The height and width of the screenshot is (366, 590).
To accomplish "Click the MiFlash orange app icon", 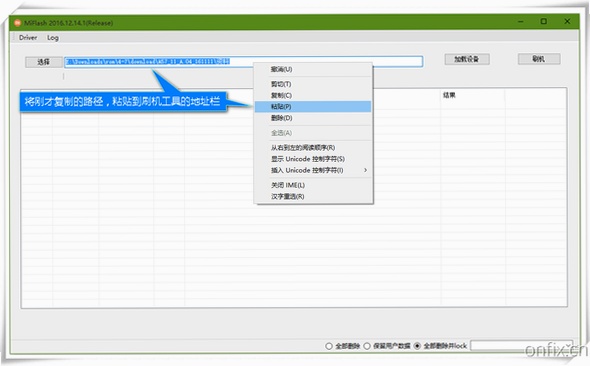I will pos(17,23).
